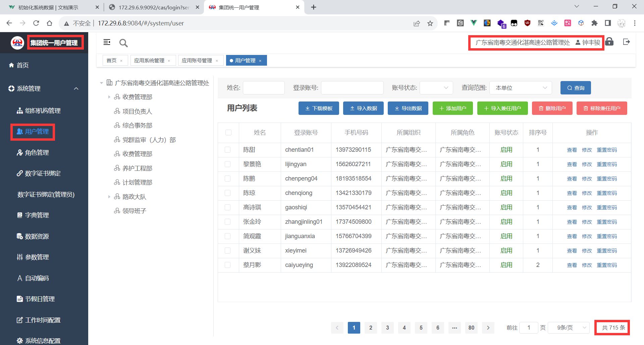Click the 登录账号 search input field
This screenshot has width=644, height=345.
tap(352, 88)
